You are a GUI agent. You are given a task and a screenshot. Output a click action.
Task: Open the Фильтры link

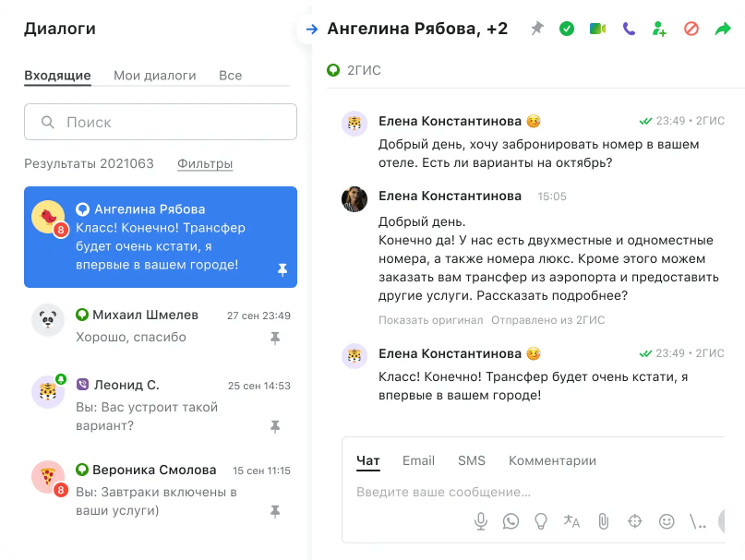205,163
